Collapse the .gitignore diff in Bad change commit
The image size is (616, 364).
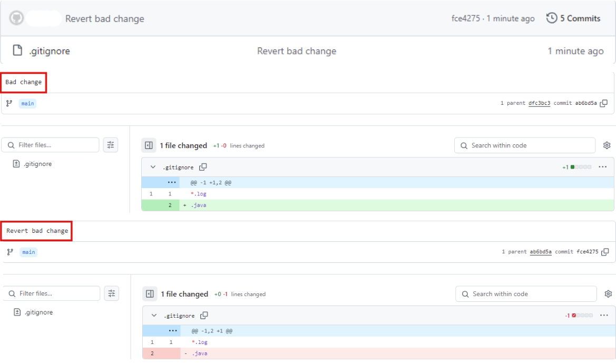click(x=153, y=167)
